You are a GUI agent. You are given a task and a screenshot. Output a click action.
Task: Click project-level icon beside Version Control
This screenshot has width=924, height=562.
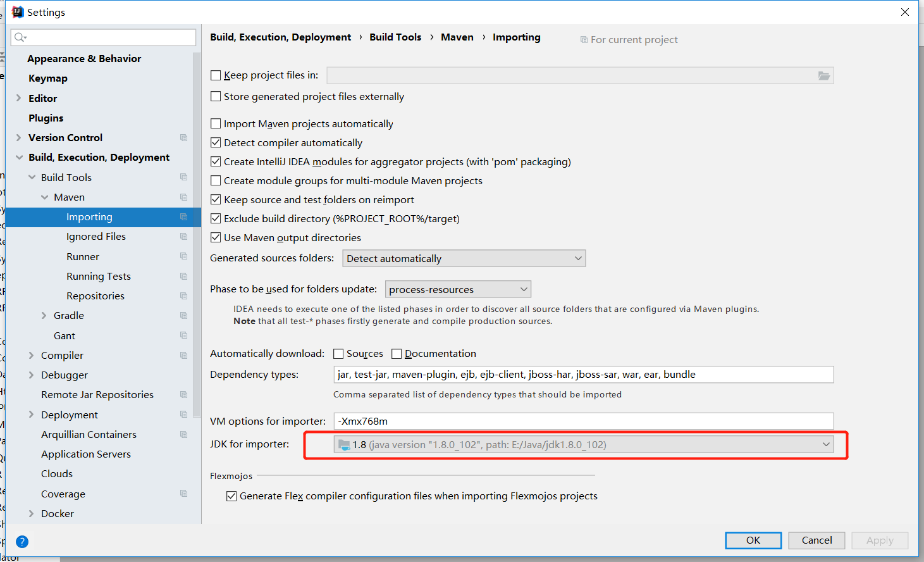pos(183,137)
